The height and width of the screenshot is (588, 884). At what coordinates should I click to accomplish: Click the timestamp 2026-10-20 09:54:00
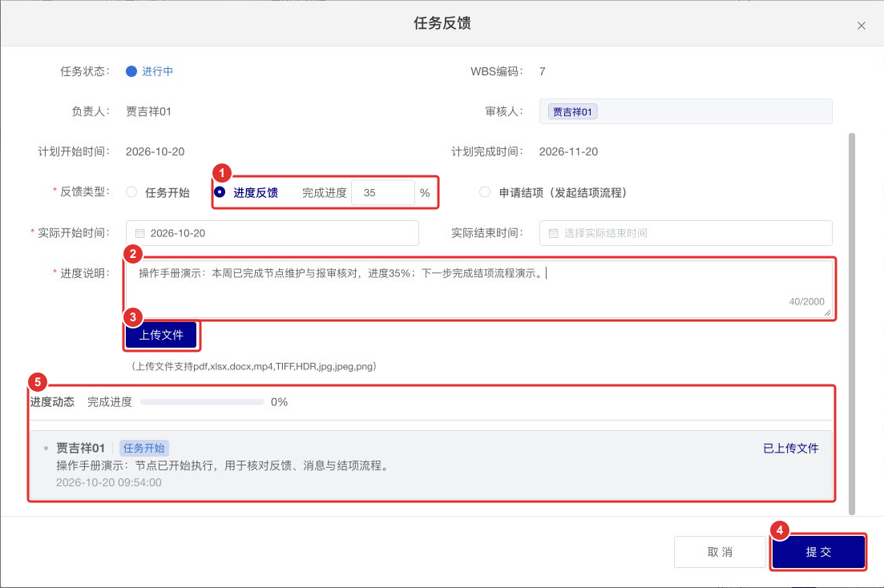(x=109, y=482)
